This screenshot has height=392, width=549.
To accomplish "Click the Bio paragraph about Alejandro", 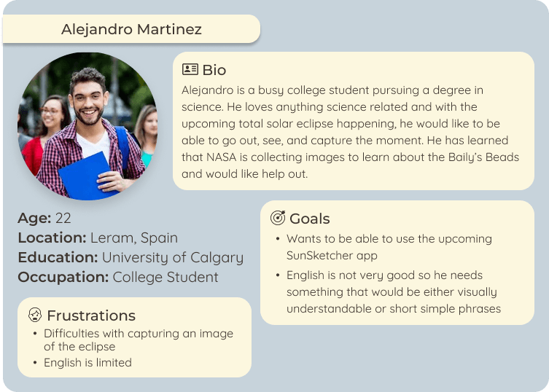I will pyautogui.click(x=345, y=132).
